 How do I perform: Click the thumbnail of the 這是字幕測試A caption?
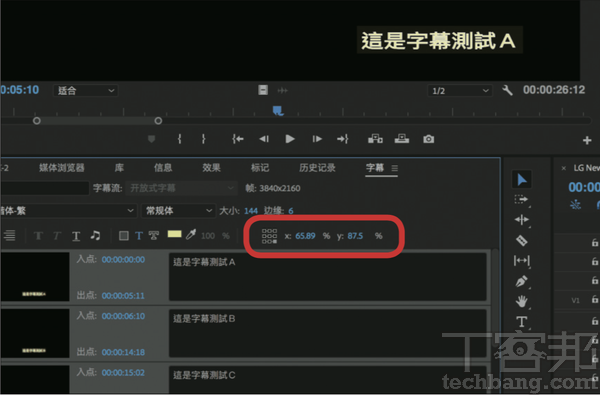coord(35,277)
